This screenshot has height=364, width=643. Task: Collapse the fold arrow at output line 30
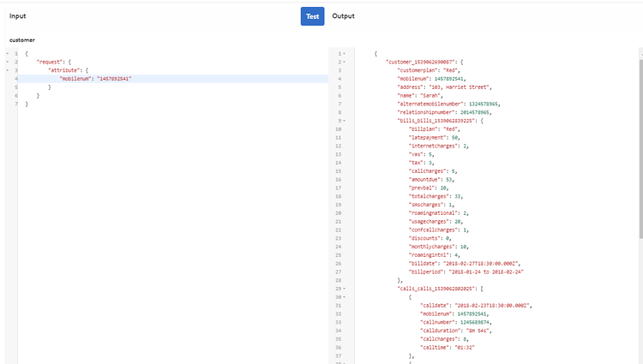(x=345, y=297)
